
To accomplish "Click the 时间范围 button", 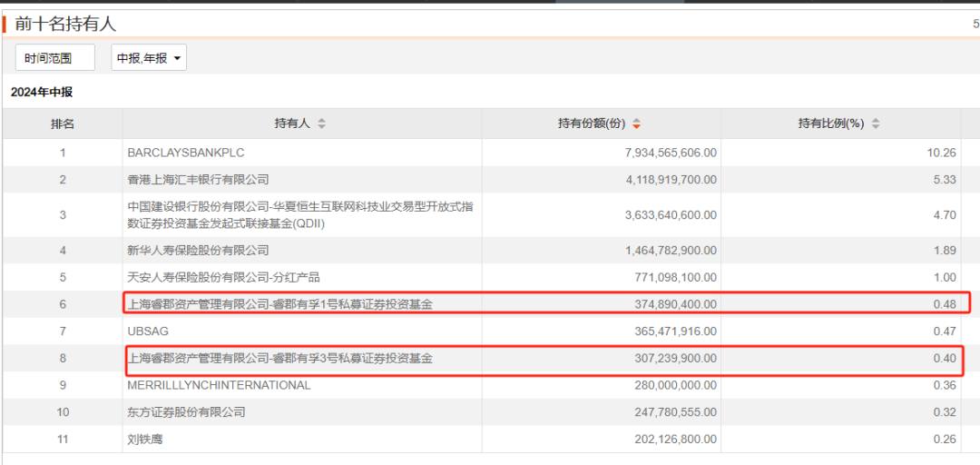I will pos(55,58).
